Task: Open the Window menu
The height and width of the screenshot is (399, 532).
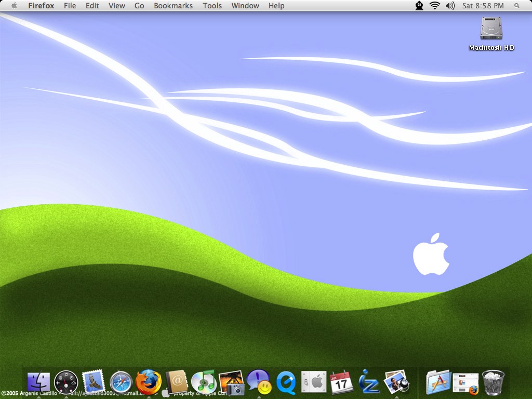Action: tap(245, 5)
